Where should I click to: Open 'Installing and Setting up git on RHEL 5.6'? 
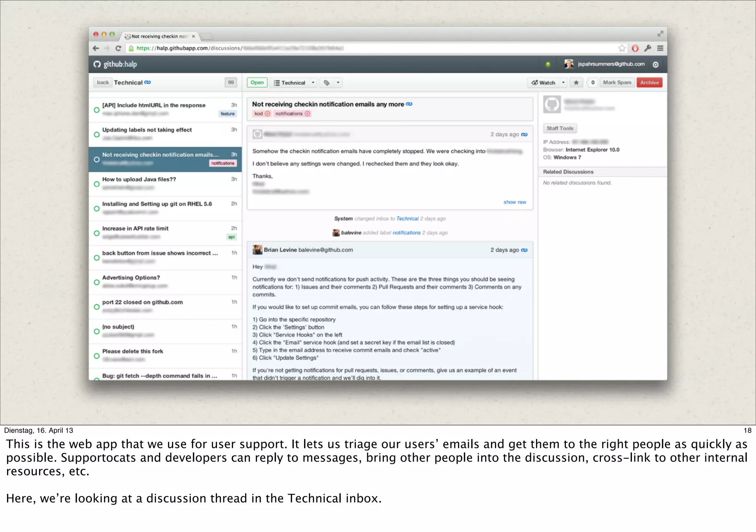tap(165, 208)
